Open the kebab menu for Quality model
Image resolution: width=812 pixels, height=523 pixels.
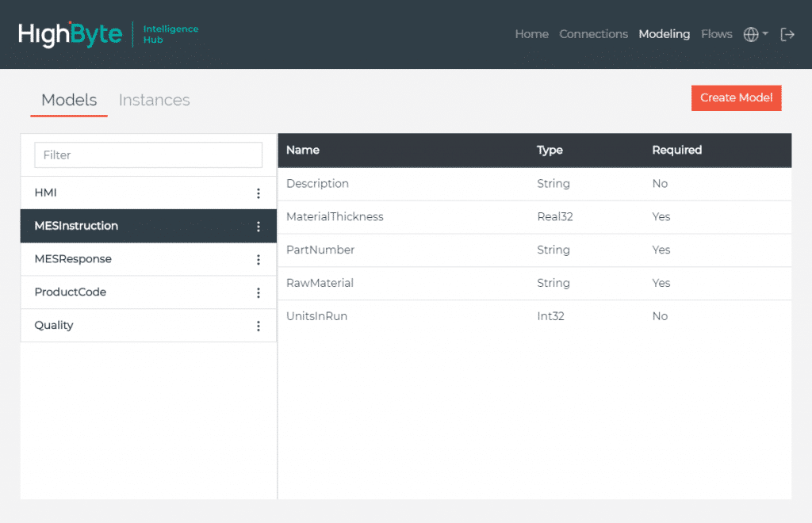[x=258, y=326]
